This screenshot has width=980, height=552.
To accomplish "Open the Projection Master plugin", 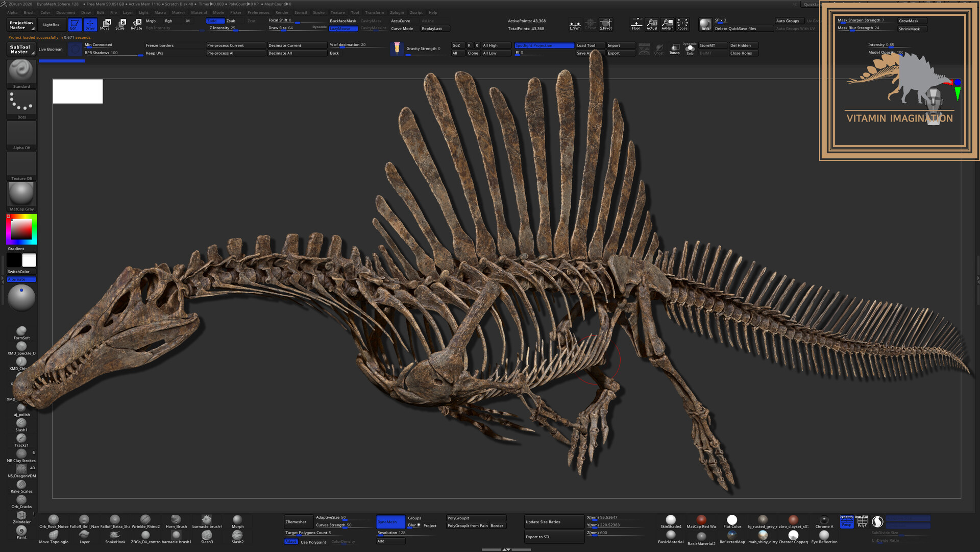I will [21, 25].
